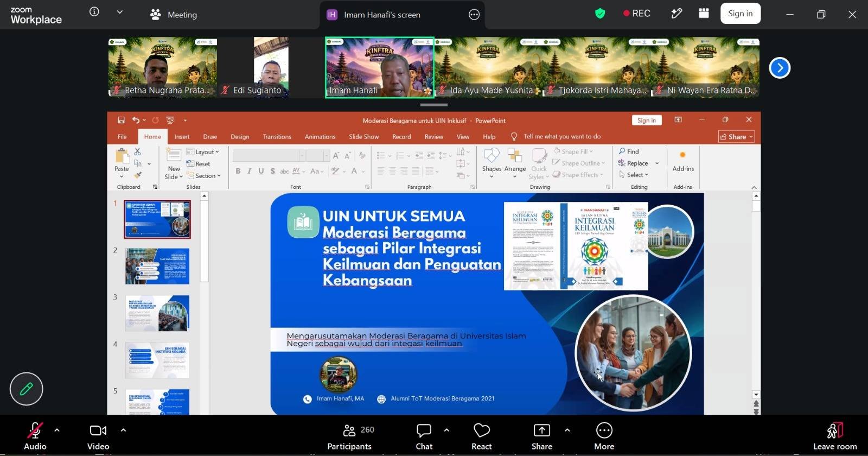
Task: Switch to the Design ribbon tab
Action: click(240, 137)
